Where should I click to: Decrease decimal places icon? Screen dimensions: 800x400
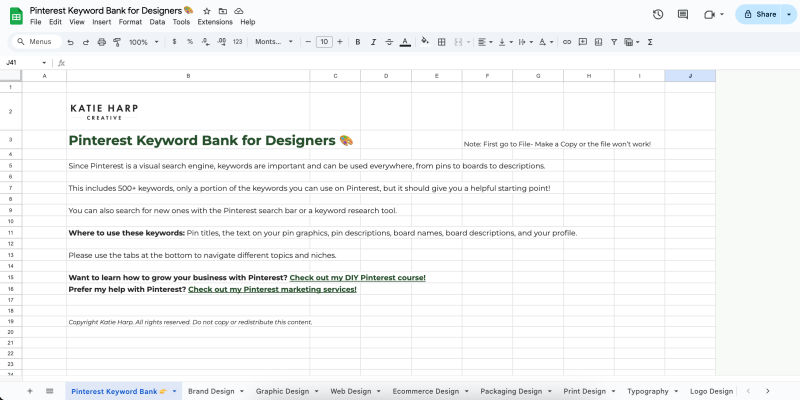[206, 42]
